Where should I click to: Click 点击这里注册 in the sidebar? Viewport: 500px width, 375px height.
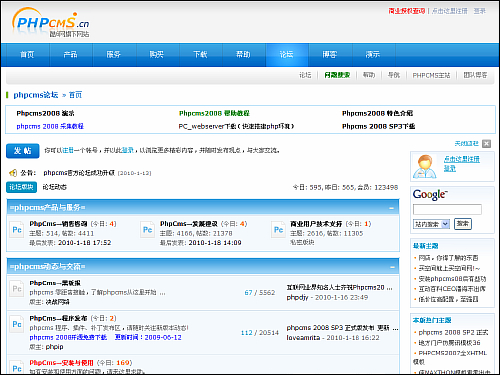pos(462,159)
